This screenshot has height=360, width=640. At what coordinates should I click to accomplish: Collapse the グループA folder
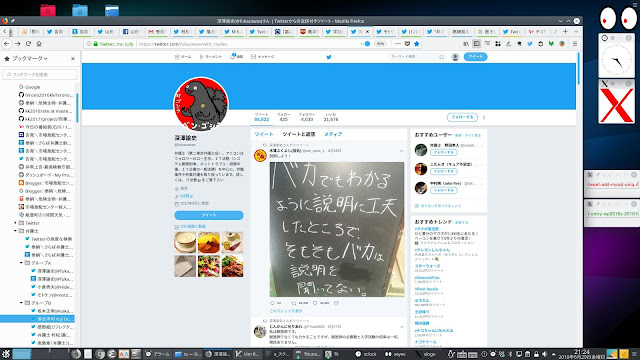[21, 263]
